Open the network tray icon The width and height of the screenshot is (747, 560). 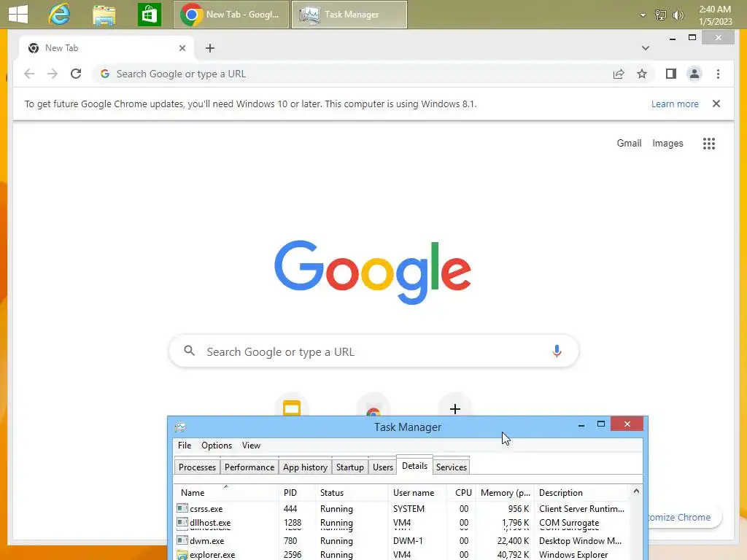click(x=661, y=15)
